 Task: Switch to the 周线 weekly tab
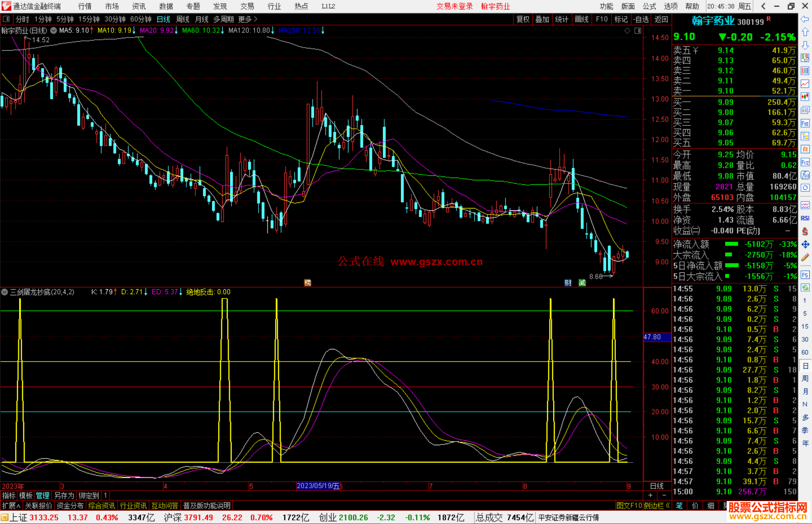pyautogui.click(x=183, y=19)
